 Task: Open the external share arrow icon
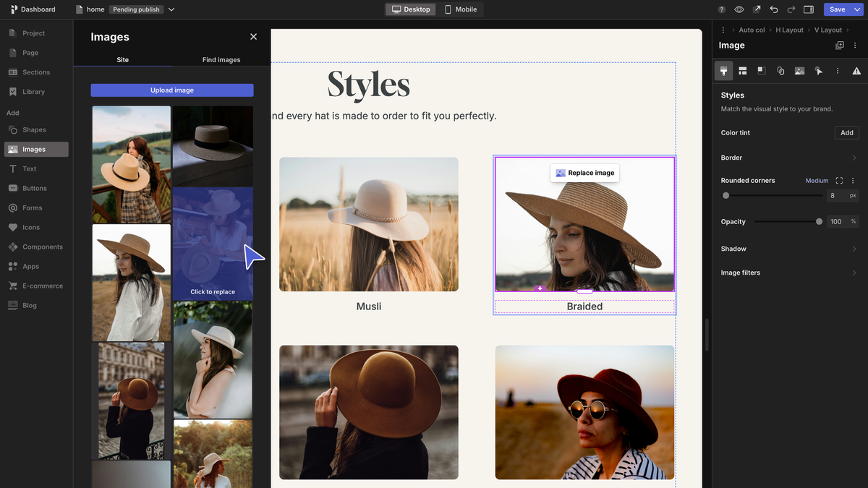coord(757,9)
